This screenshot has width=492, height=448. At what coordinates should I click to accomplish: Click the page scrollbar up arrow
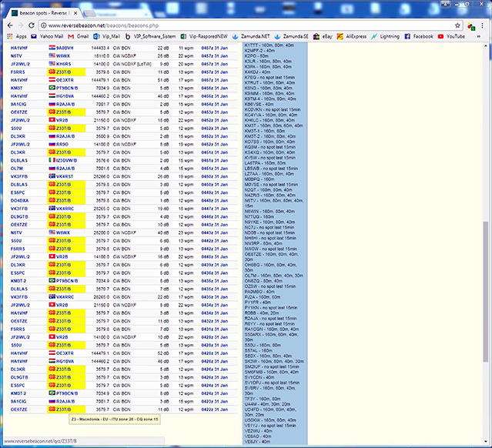click(x=486, y=46)
